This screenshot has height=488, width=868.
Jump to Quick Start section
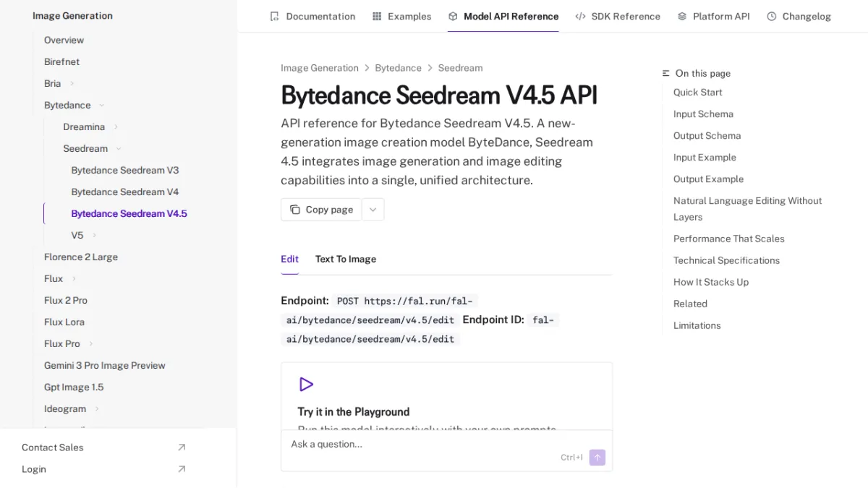697,93
